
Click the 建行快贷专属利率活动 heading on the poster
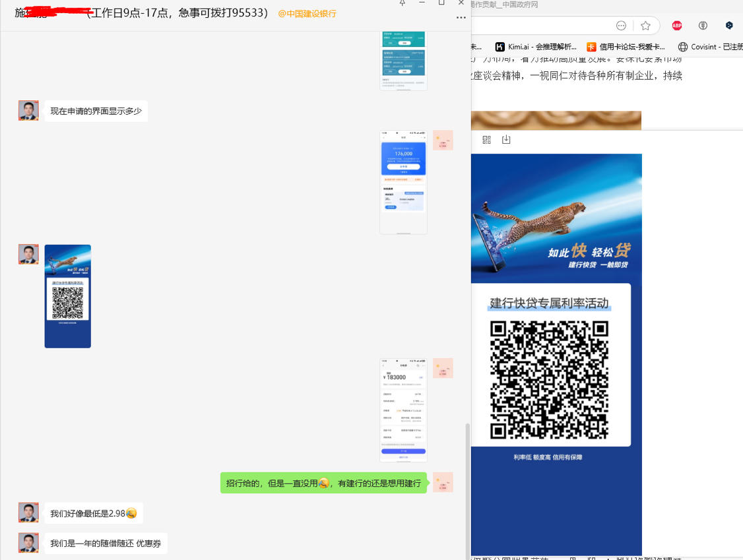point(549,303)
